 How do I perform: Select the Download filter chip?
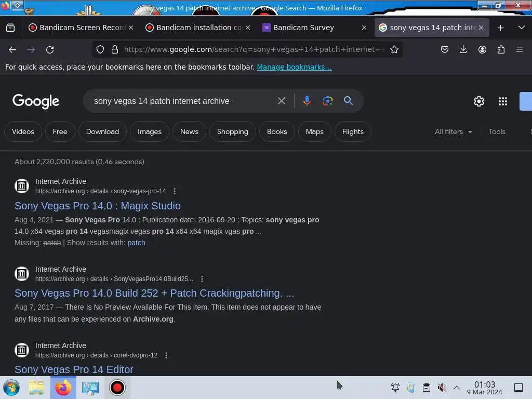[102, 131]
